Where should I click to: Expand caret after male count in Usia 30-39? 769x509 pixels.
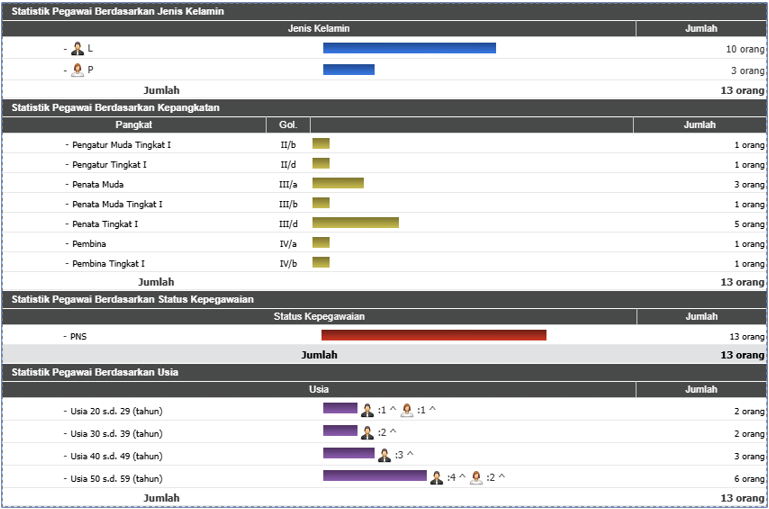click(393, 433)
